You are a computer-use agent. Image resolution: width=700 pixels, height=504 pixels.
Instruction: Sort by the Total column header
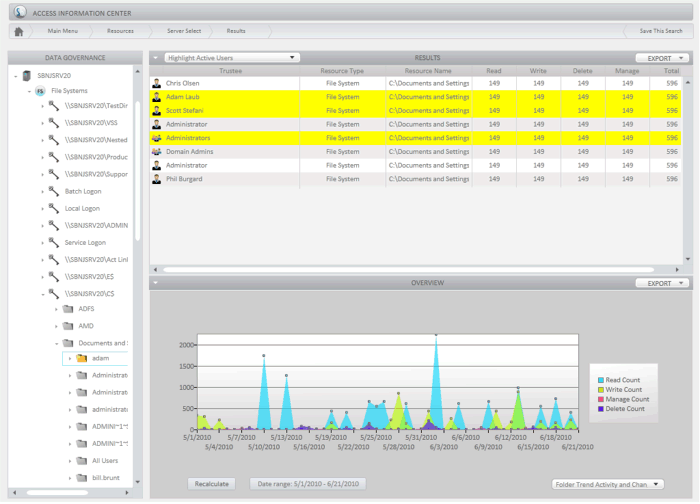671,71
